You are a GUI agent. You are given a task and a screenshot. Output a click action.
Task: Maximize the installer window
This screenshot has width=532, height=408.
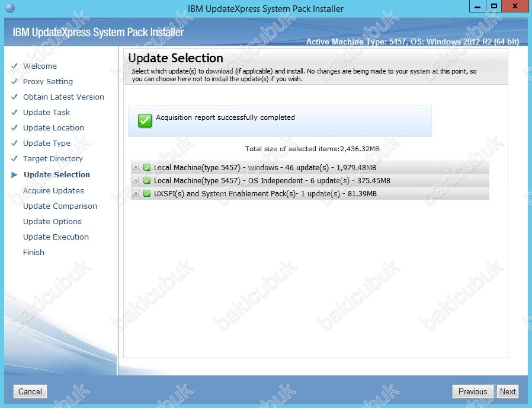click(494, 6)
